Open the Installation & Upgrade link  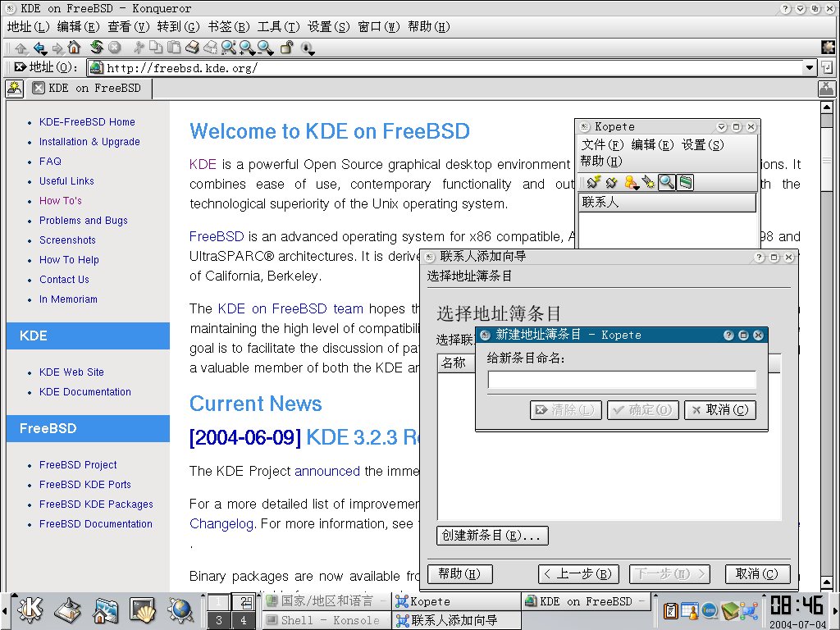tap(89, 141)
